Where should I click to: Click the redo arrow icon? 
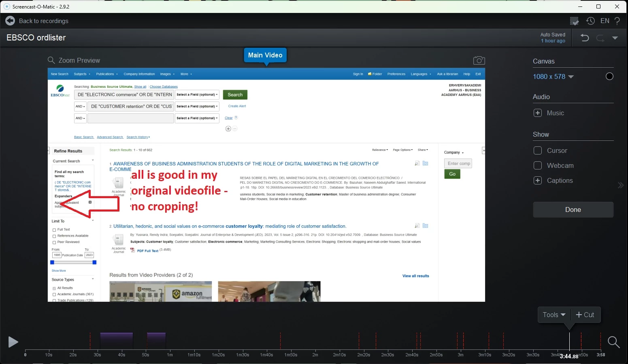(x=600, y=38)
